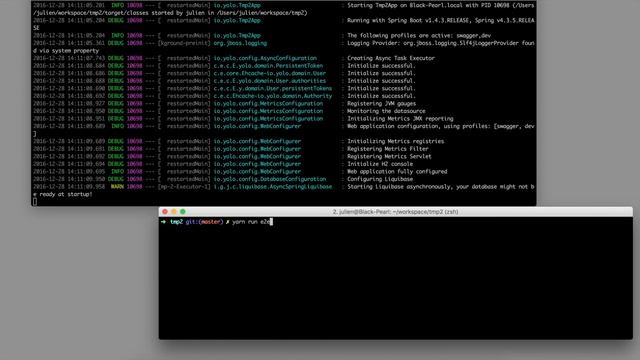Click the 'i.g.j.c.liquibase.AsyncSpringLiquibase' logger name
This screenshot has width=640, height=360.
tap(273, 187)
